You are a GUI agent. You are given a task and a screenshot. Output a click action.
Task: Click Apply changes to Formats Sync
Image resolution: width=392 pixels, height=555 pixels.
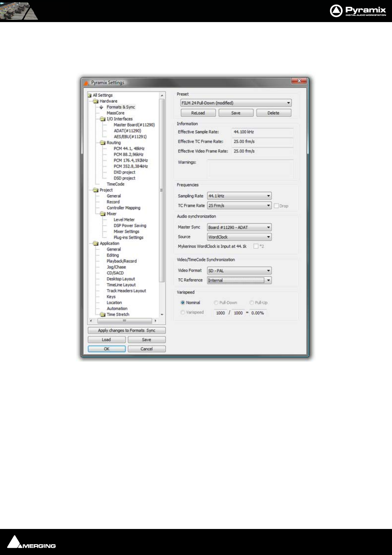[126, 330]
